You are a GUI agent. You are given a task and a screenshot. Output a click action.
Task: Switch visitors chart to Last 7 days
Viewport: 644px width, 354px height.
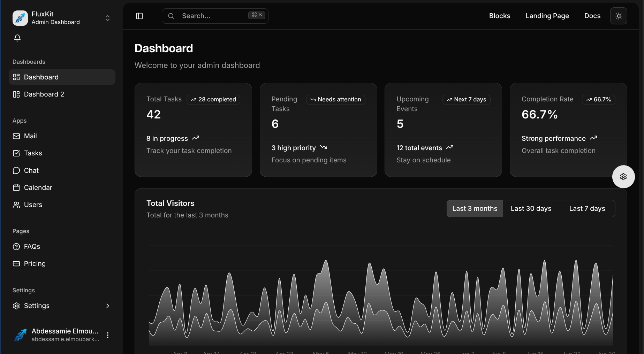click(x=587, y=208)
